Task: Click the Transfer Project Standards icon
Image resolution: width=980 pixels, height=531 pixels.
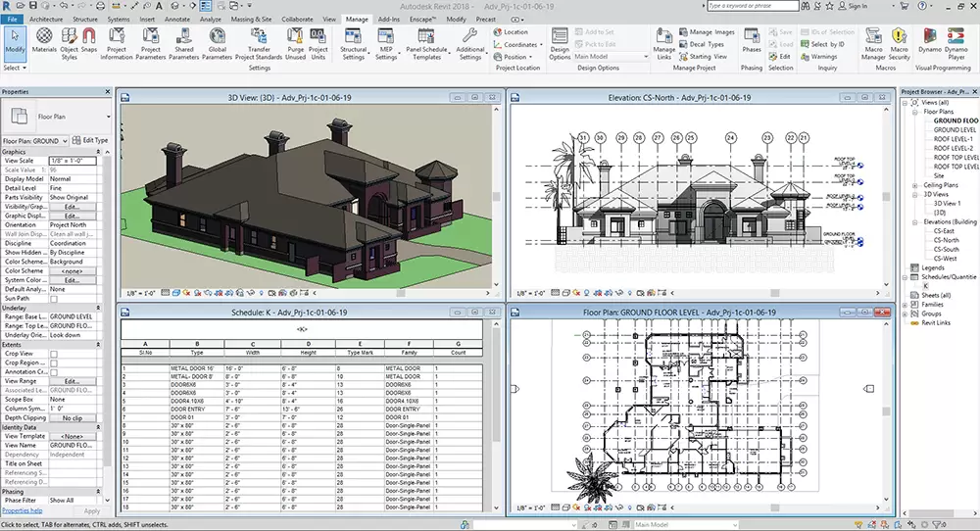Action: [x=258, y=43]
